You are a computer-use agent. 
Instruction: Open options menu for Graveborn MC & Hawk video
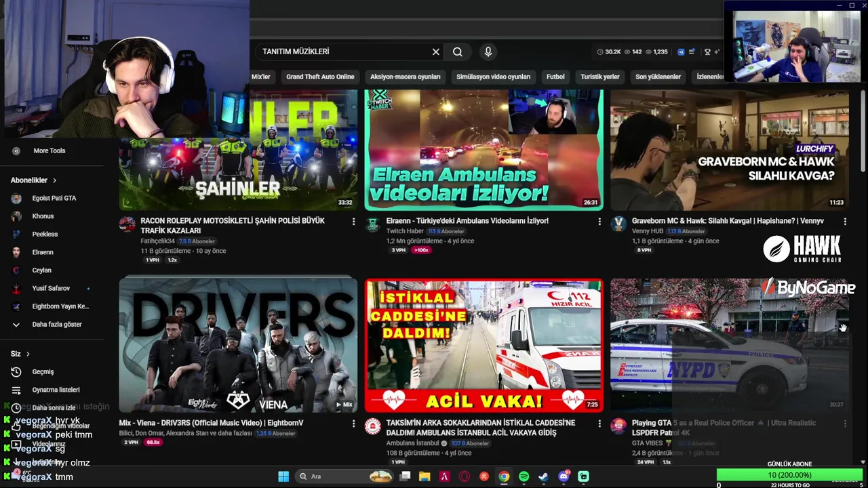pyautogui.click(x=845, y=222)
